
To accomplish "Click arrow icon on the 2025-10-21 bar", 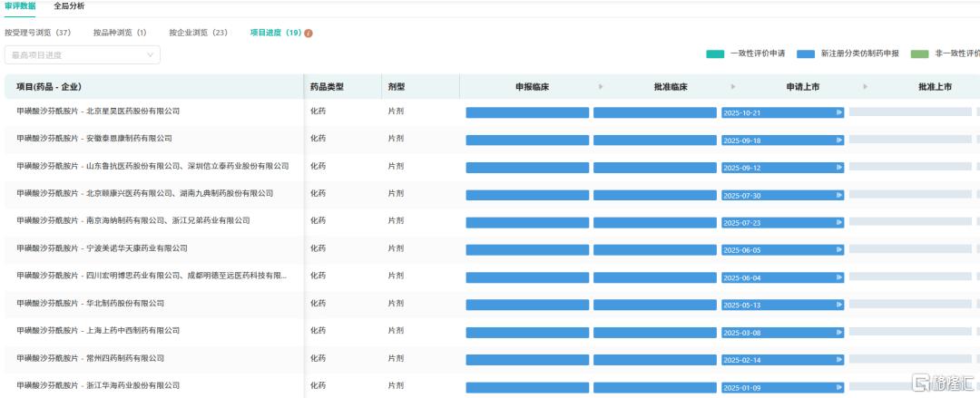I will point(839,113).
